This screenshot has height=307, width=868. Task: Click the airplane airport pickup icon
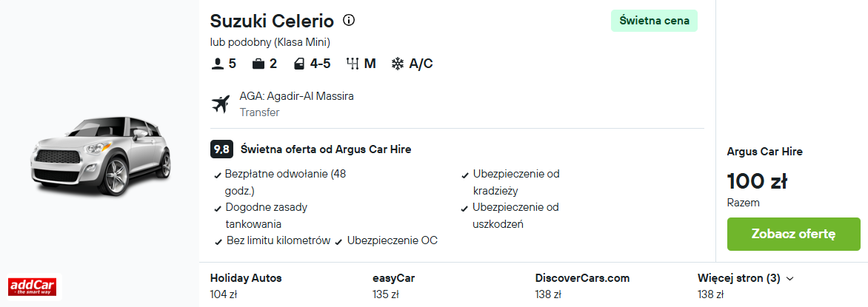(221, 104)
